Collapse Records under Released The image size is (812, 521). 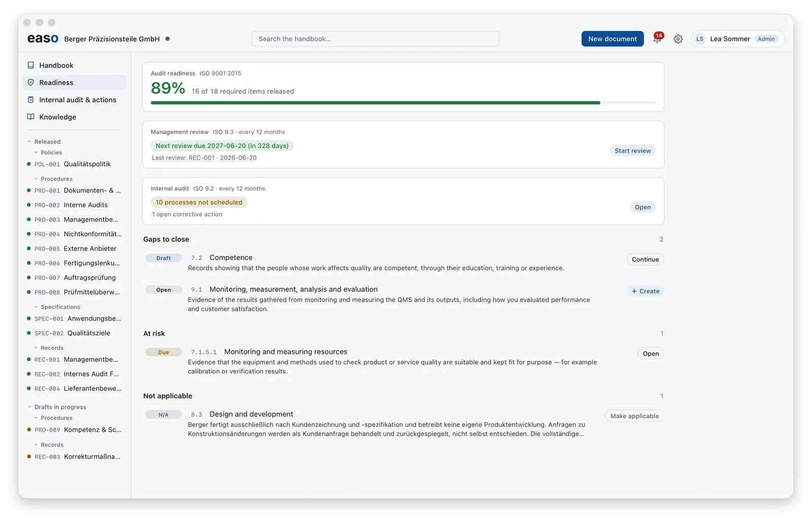click(x=49, y=348)
